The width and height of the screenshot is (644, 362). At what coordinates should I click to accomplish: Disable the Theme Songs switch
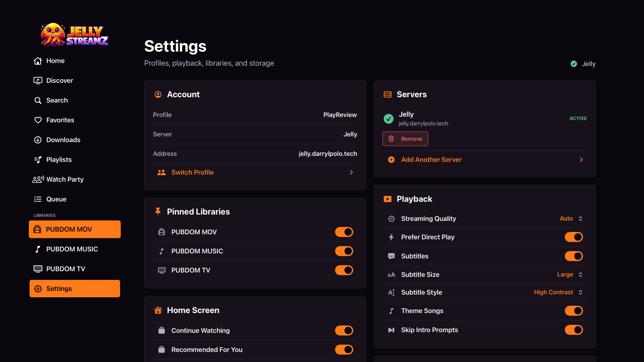pyautogui.click(x=574, y=311)
